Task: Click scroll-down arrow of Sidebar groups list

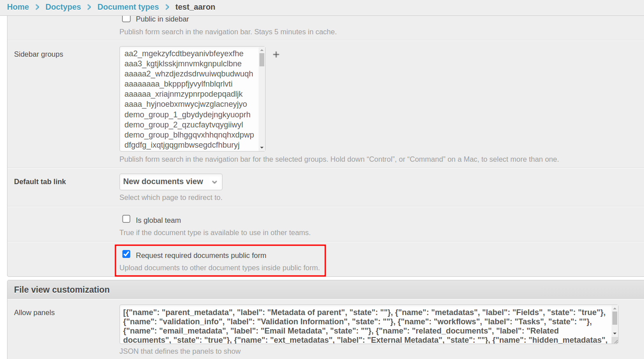Action: click(x=262, y=148)
